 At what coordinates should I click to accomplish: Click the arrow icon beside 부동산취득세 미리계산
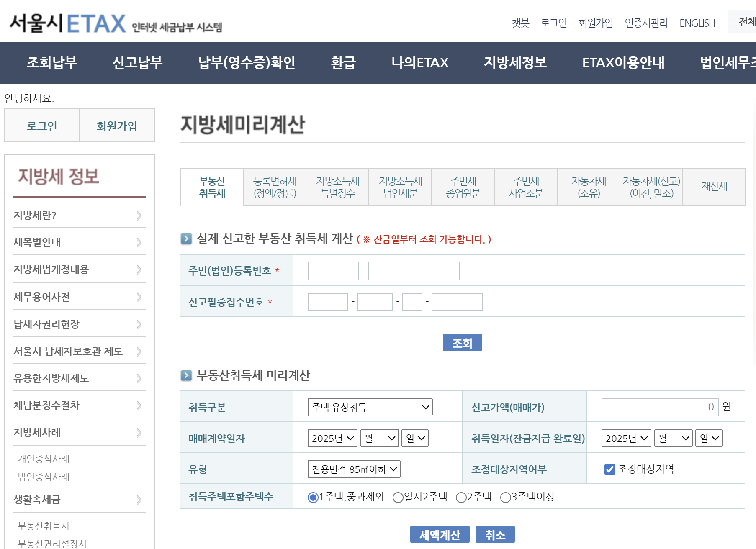(186, 375)
